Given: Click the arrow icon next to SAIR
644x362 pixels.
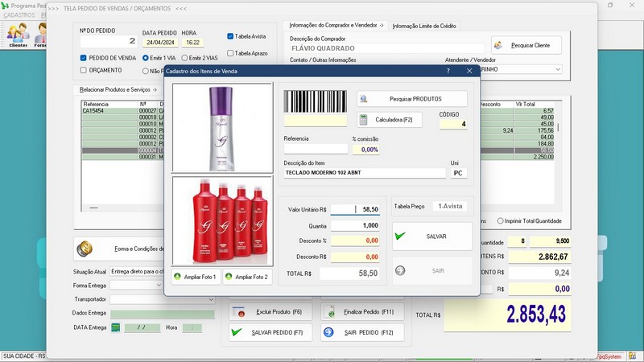Looking at the screenshot, I should tap(400, 270).
